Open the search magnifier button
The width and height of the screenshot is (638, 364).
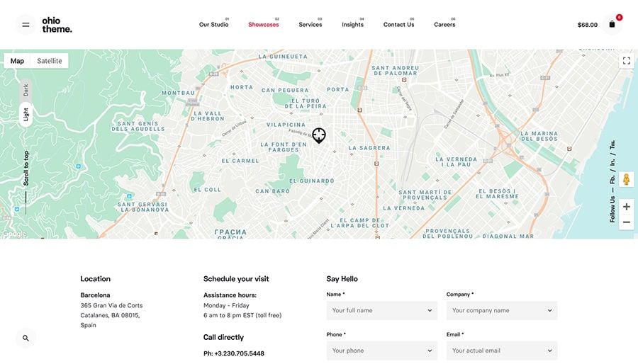(x=26, y=339)
